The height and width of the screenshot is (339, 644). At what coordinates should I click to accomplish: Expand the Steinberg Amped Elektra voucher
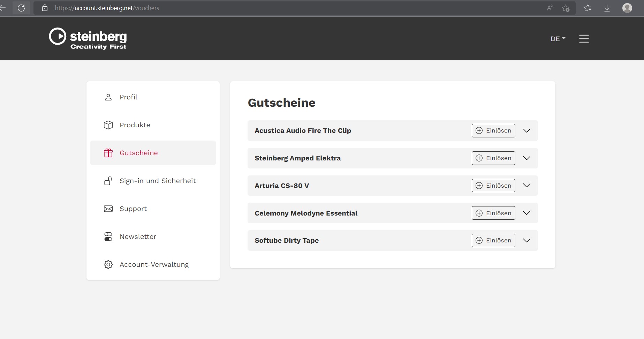coord(526,158)
